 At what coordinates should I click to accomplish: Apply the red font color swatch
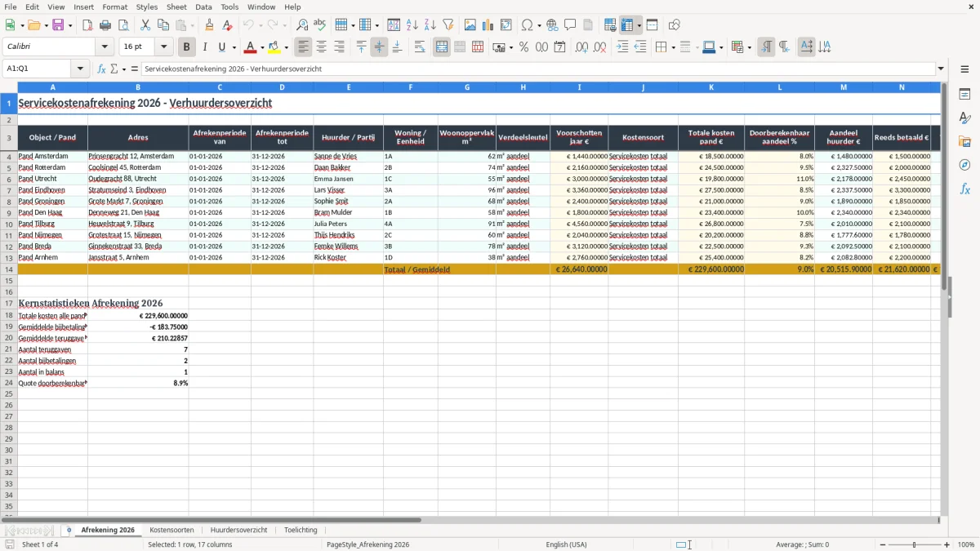(x=251, y=47)
